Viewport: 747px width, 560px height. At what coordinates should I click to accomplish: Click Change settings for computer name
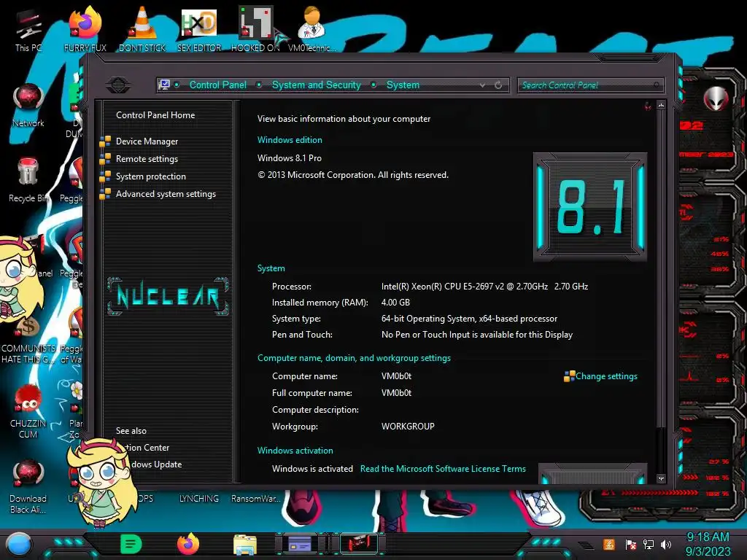coord(606,376)
